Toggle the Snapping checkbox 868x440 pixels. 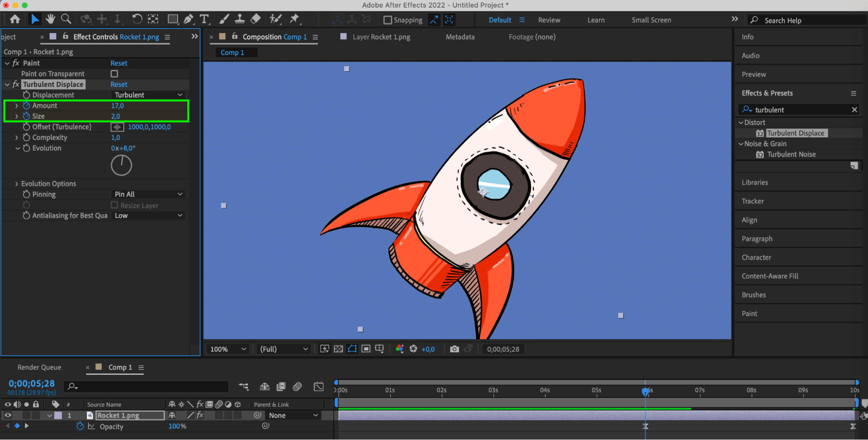[x=388, y=20]
